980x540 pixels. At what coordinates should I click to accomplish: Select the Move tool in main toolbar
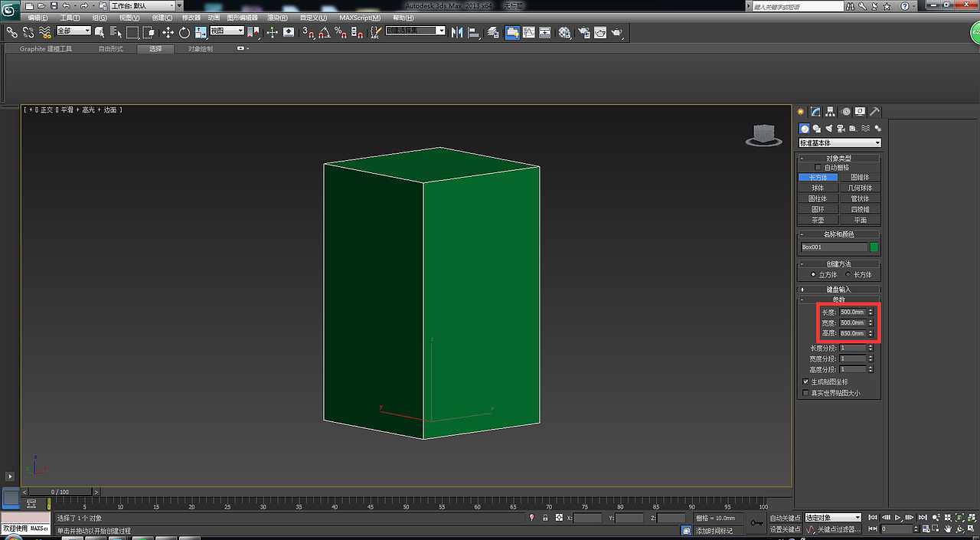[168, 32]
